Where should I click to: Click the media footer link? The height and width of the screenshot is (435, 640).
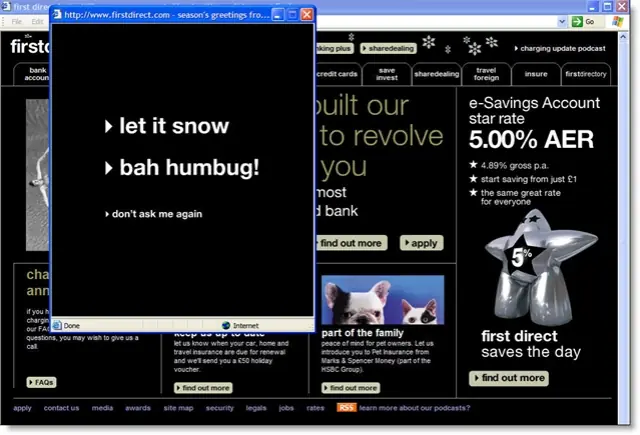tap(102, 408)
